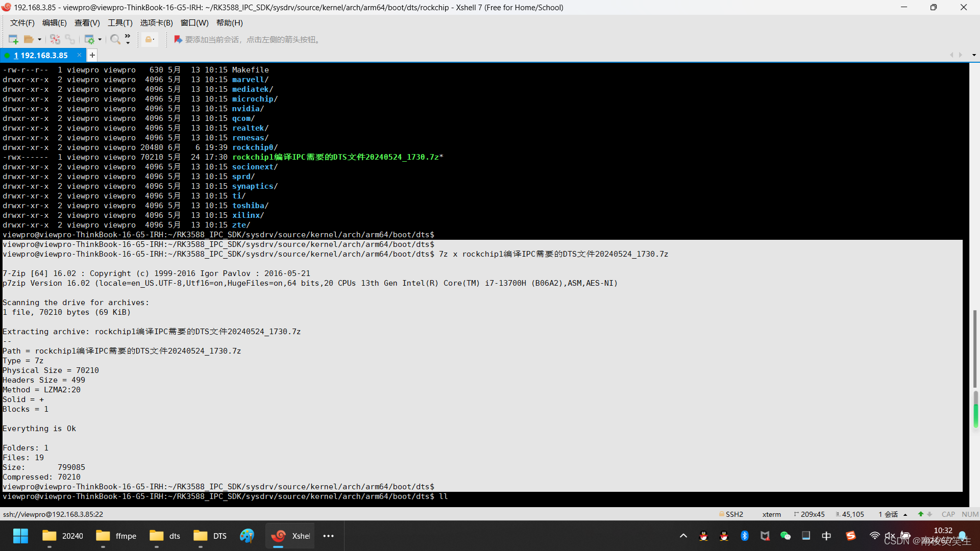The height and width of the screenshot is (551, 980).
Task: Click the Open Session folder icon
Action: (x=29, y=39)
